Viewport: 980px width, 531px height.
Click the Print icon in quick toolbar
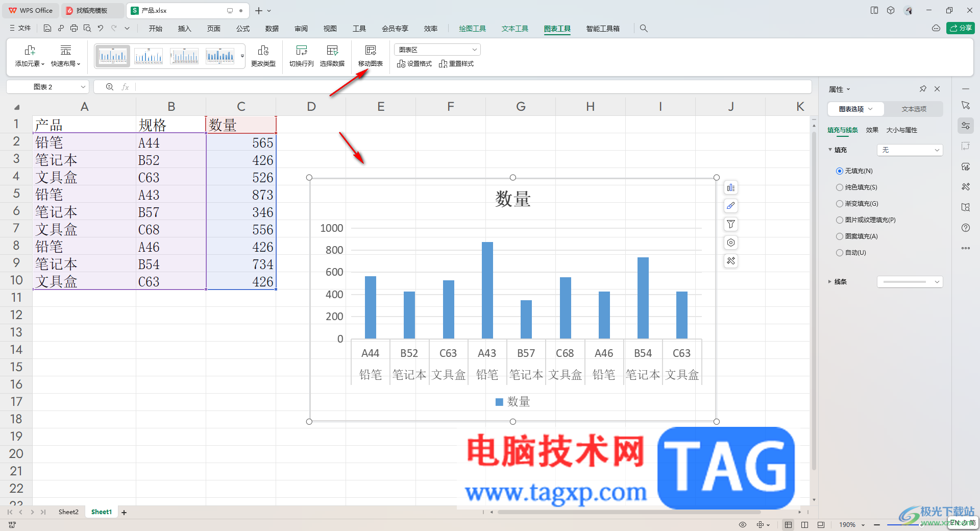(x=74, y=29)
